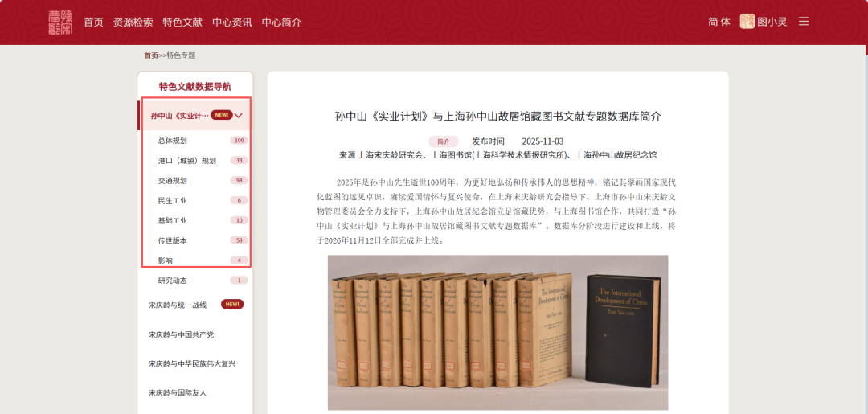Screen dimensions: 868x414
Task: Open 港口（城镇）规划 in the sidebar
Action: point(186,161)
